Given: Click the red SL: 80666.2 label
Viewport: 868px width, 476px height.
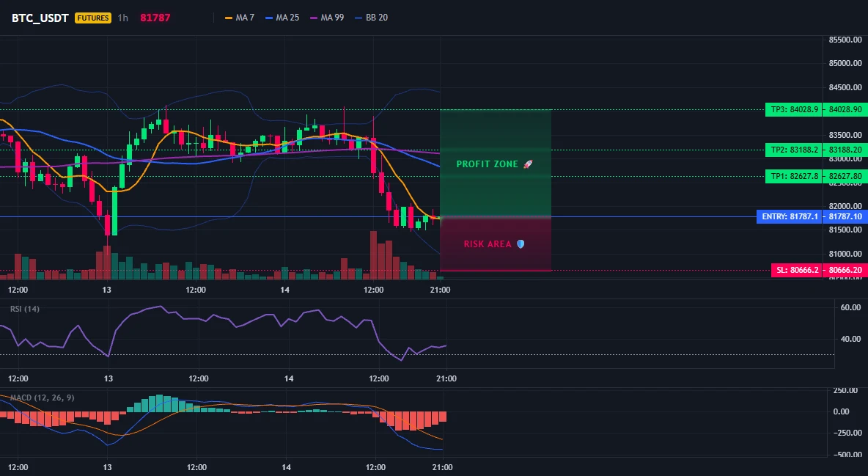Looking at the screenshot, I should coord(797,271).
